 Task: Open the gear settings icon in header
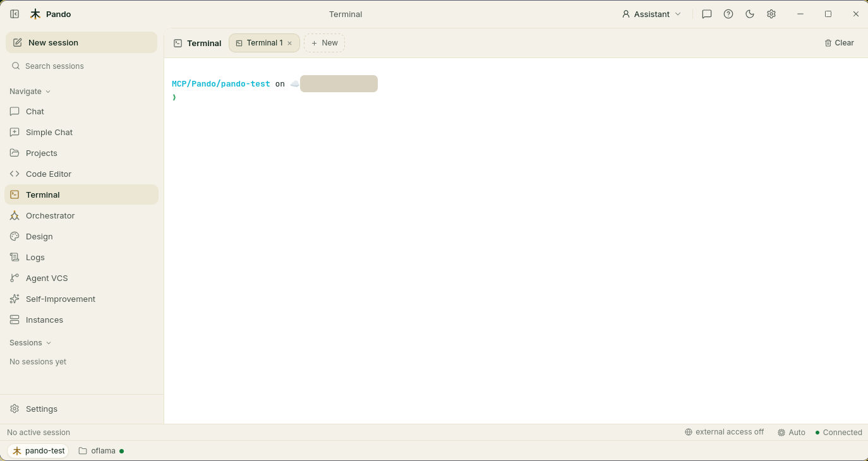pos(771,14)
